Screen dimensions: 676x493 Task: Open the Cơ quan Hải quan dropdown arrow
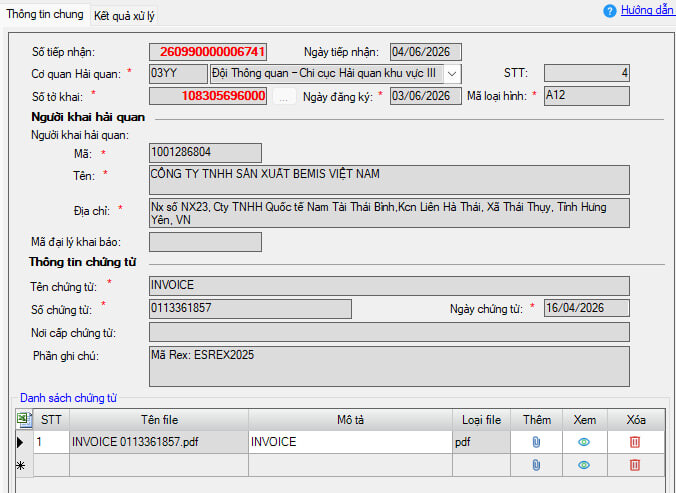pyautogui.click(x=452, y=74)
